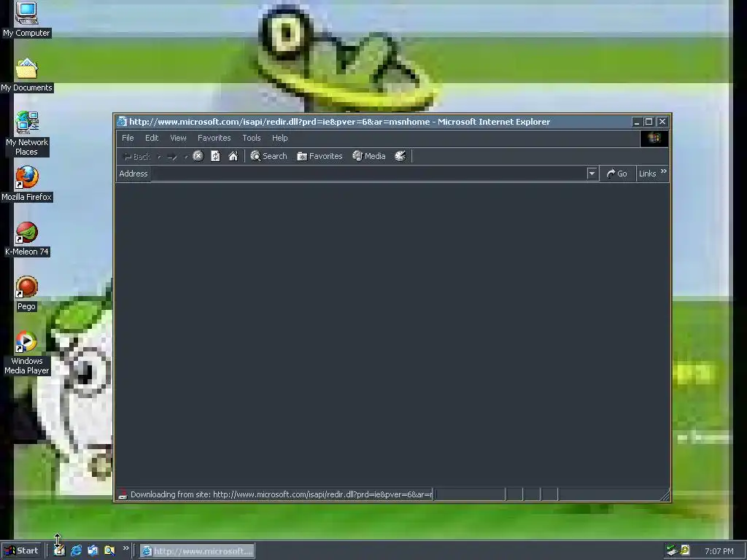Maximize the Internet Explorer window
The width and height of the screenshot is (747, 560).
(x=649, y=122)
